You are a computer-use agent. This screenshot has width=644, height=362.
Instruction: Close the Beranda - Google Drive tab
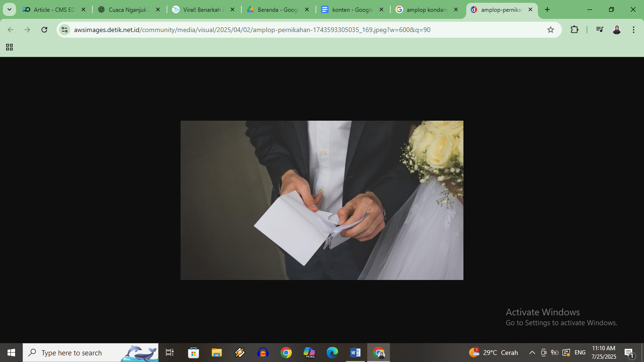click(x=307, y=9)
